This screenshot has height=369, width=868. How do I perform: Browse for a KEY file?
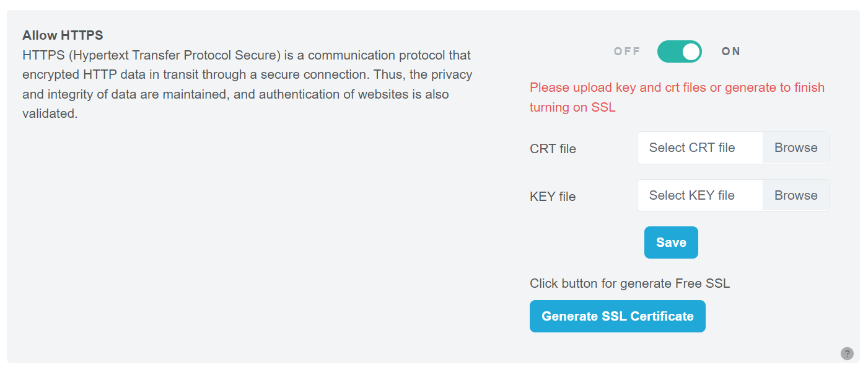[796, 195]
